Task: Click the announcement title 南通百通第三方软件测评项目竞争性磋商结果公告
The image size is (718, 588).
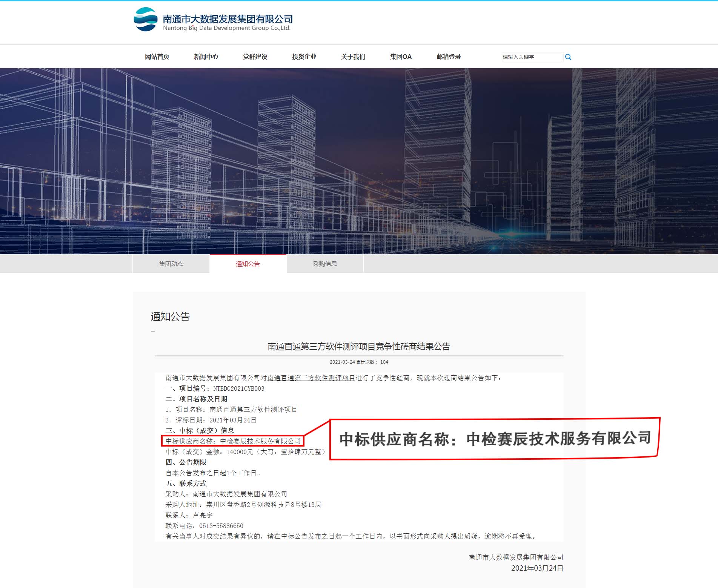Action: click(359, 347)
